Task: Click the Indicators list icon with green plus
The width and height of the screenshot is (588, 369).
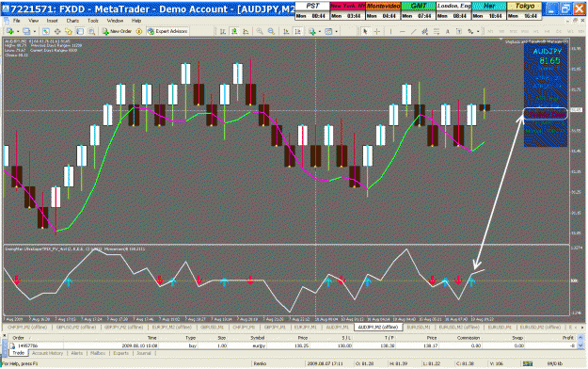Action: point(311,31)
